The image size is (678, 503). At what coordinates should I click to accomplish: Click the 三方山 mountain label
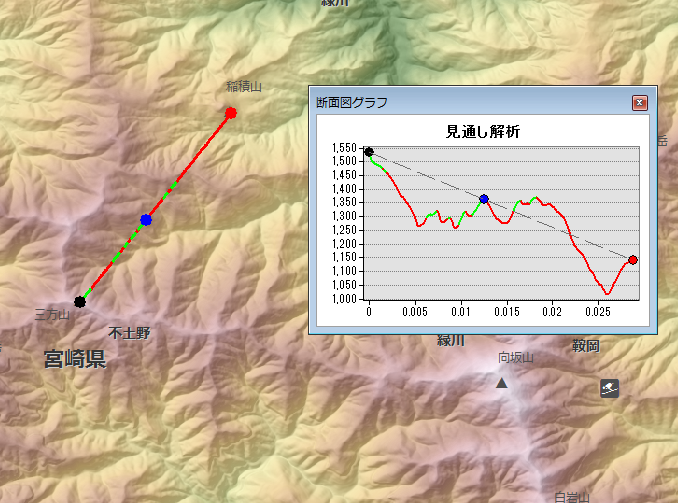pos(52,315)
